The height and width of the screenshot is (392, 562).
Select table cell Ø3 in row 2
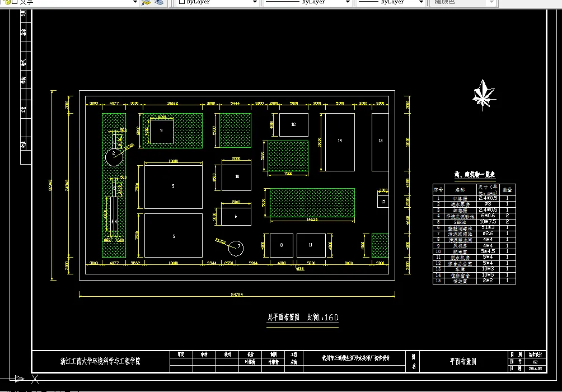488,204
